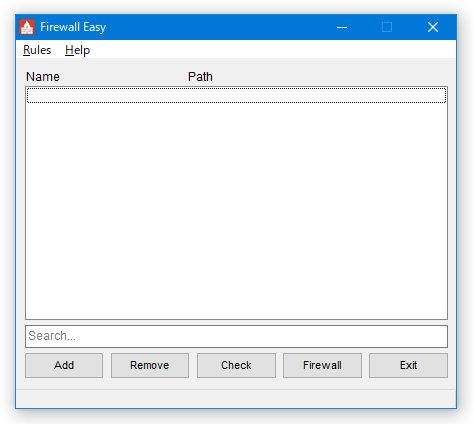Minimize the Firewall Easy window
This screenshot has height=424, width=474.
click(x=342, y=27)
